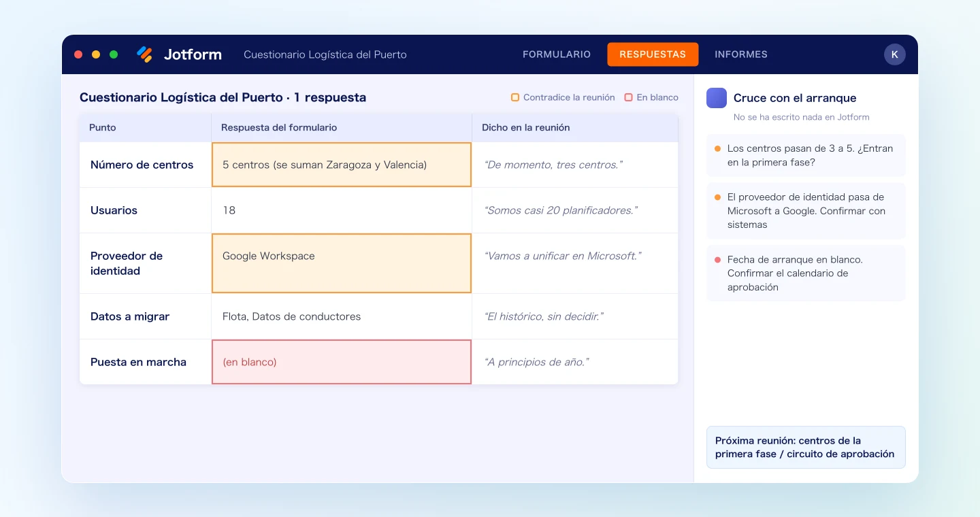This screenshot has height=517, width=980.
Task: Click the purple Cruce con el arranque icon
Action: pyautogui.click(x=717, y=98)
